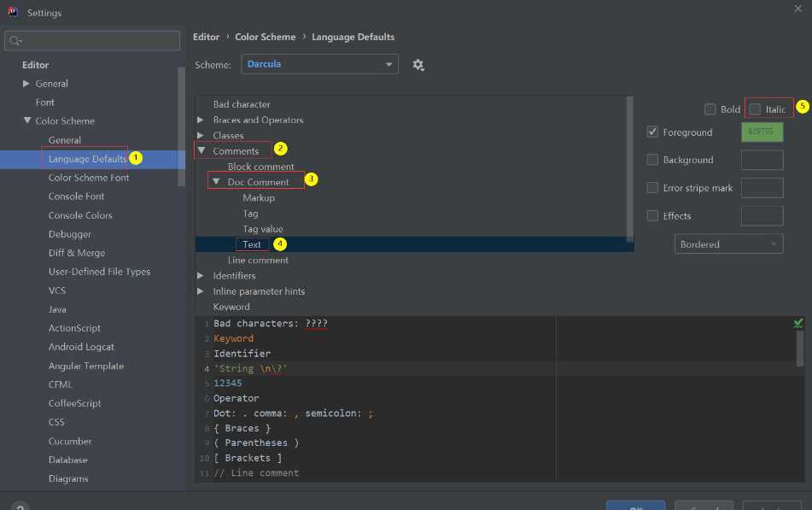Open CSS color settings
812x510 pixels.
click(x=56, y=422)
